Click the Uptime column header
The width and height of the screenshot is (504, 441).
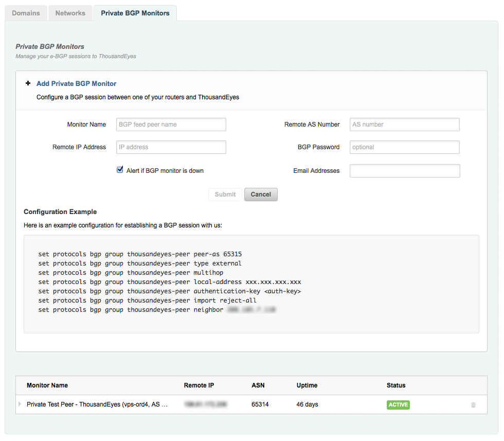tap(307, 385)
